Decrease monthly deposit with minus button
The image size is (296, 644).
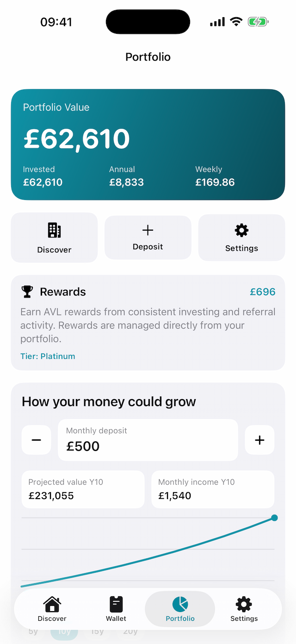click(36, 440)
